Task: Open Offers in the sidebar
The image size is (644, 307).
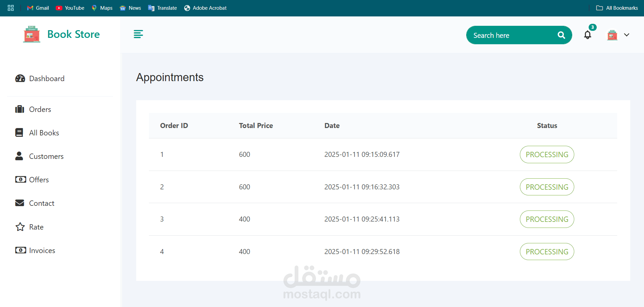Action: tap(39, 180)
